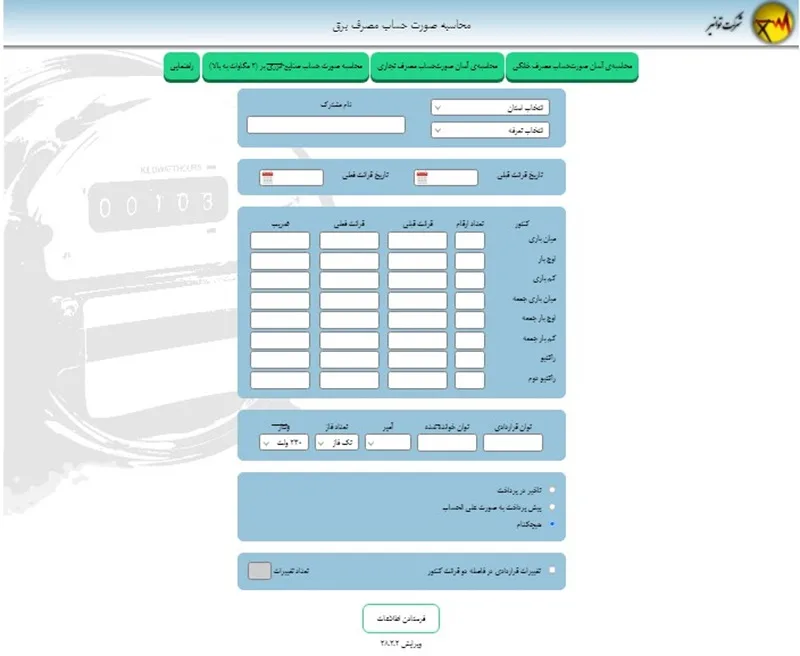Screen dimensions: 800x656
Task: Click the 'تعداد تغییرات' label
Action: (291, 571)
